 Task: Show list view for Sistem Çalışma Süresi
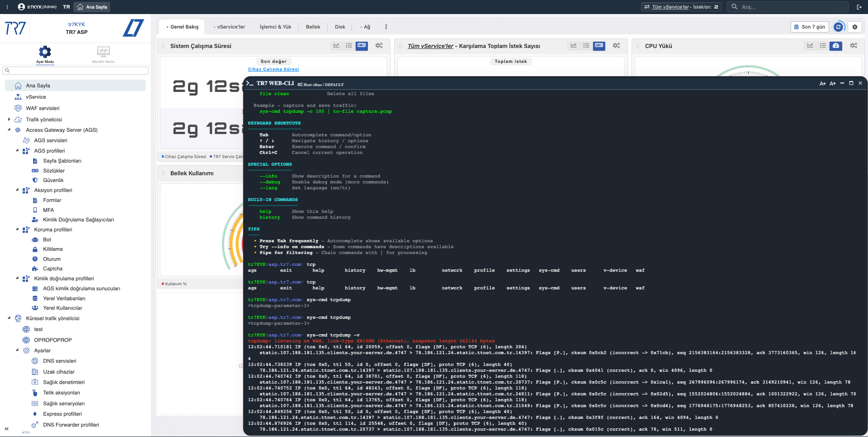[349, 46]
